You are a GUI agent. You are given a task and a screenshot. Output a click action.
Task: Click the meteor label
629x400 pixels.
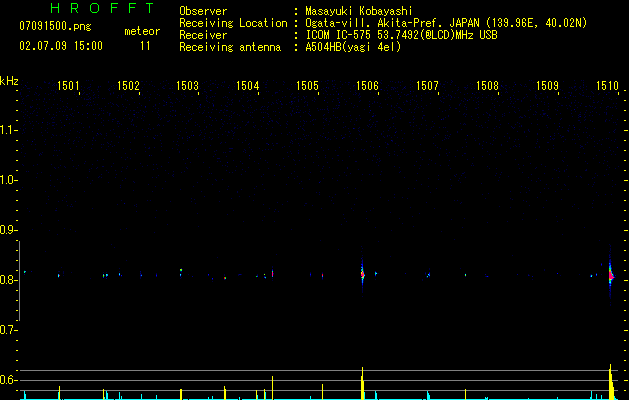coord(142,31)
